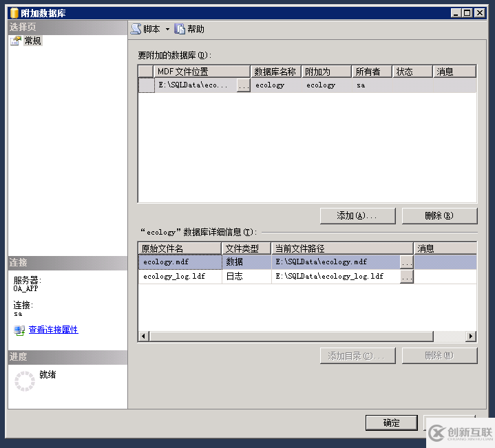Browse for the MDF file location with the ellipsis button
Image resolution: width=495 pixels, height=448 pixels.
(x=244, y=85)
